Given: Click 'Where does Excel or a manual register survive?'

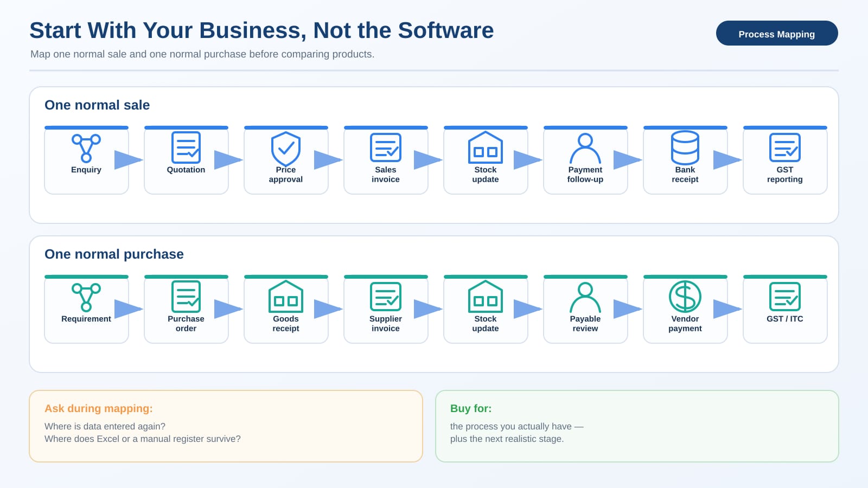Looking at the screenshot, I should pos(143,439).
